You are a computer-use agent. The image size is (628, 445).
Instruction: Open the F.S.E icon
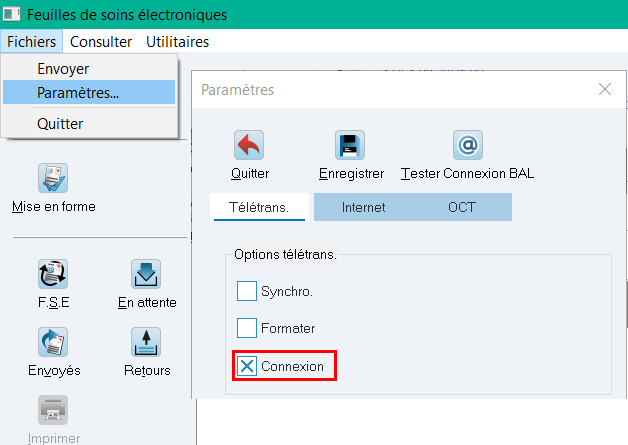coord(53,274)
